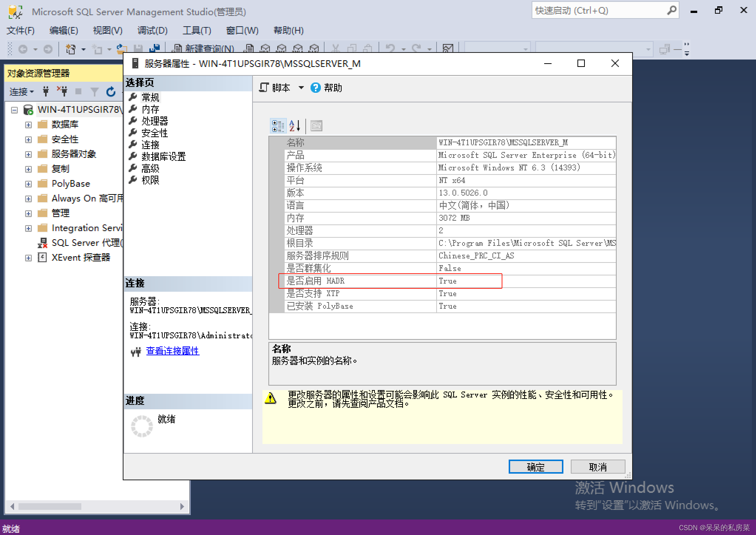Open the 窗口(W) menu
The image size is (756, 535).
[242, 30]
